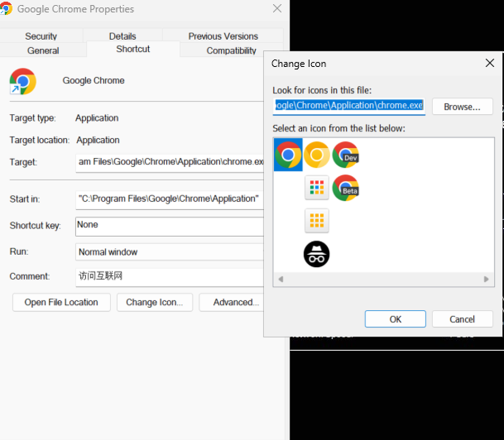Cancel the Change Icon dialog
The width and height of the screenshot is (504, 440).
coord(462,319)
